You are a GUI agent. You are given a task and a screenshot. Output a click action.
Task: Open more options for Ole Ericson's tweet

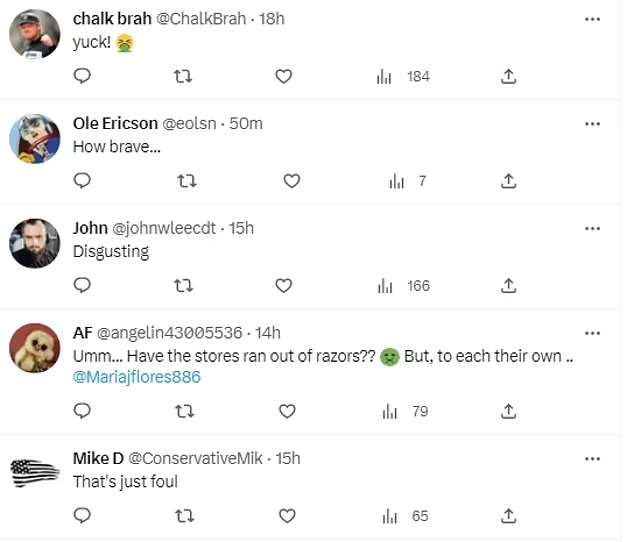[x=592, y=123]
